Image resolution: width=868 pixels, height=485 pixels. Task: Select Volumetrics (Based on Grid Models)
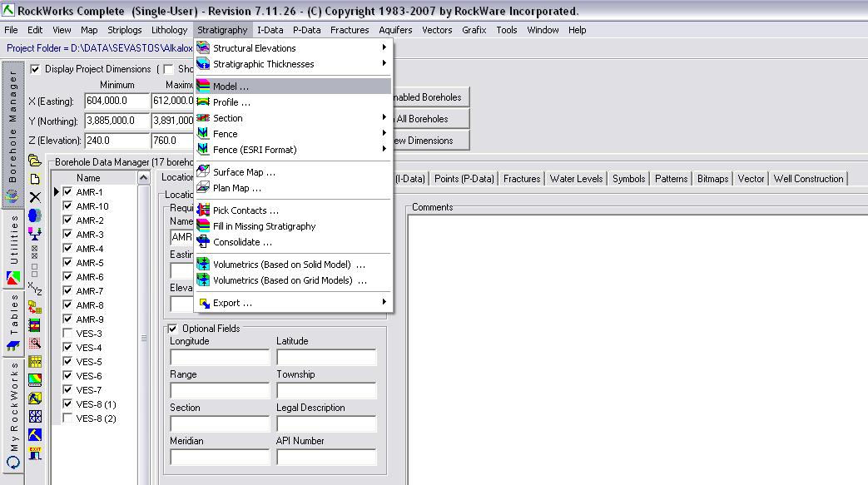[294, 280]
